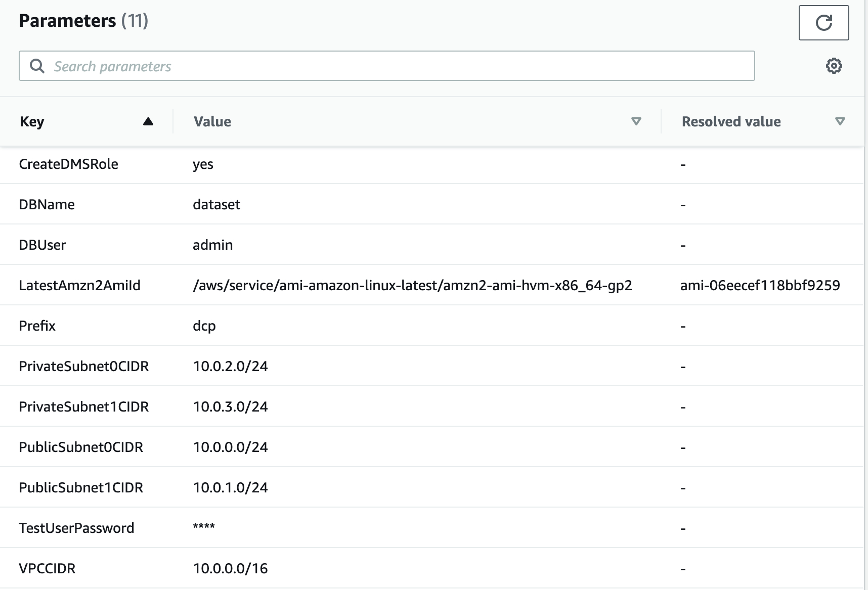The width and height of the screenshot is (868, 590).
Task: Click the search magnifier icon
Action: tap(37, 66)
